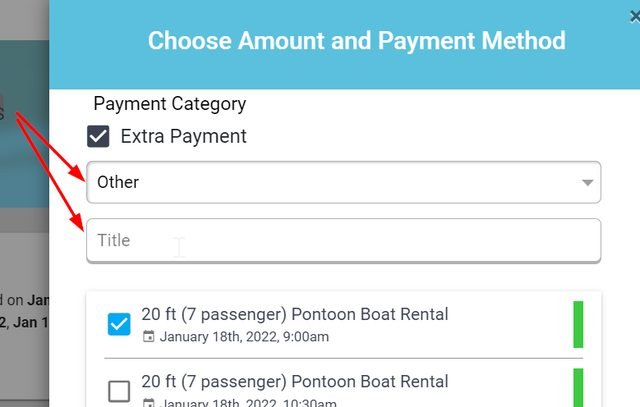640x407 pixels.
Task: Uncheck the 9:00am Pontoon Boat Rental checkbox
Action: [x=119, y=324]
